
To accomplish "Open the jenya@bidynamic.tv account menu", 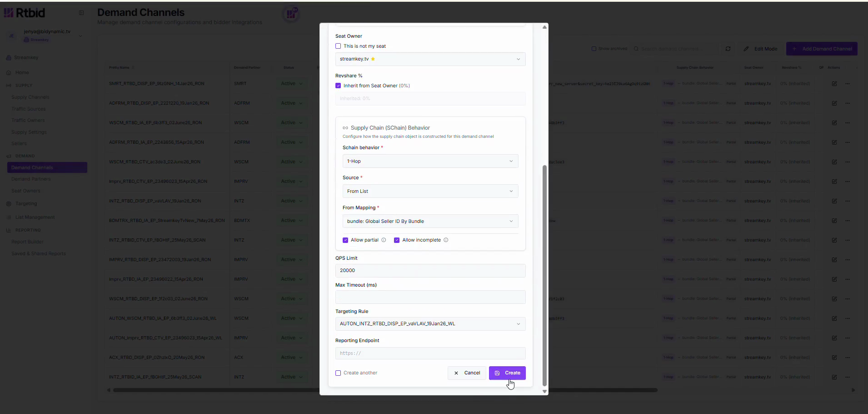I will click(x=45, y=35).
